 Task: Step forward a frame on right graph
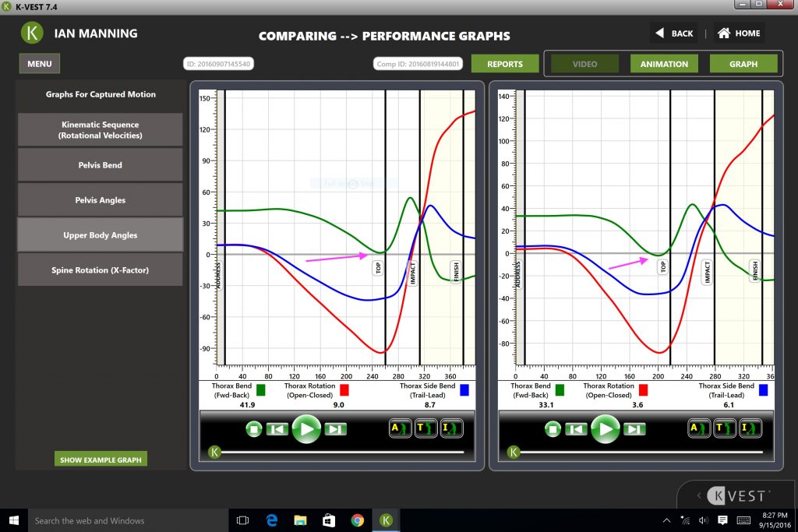coord(634,429)
